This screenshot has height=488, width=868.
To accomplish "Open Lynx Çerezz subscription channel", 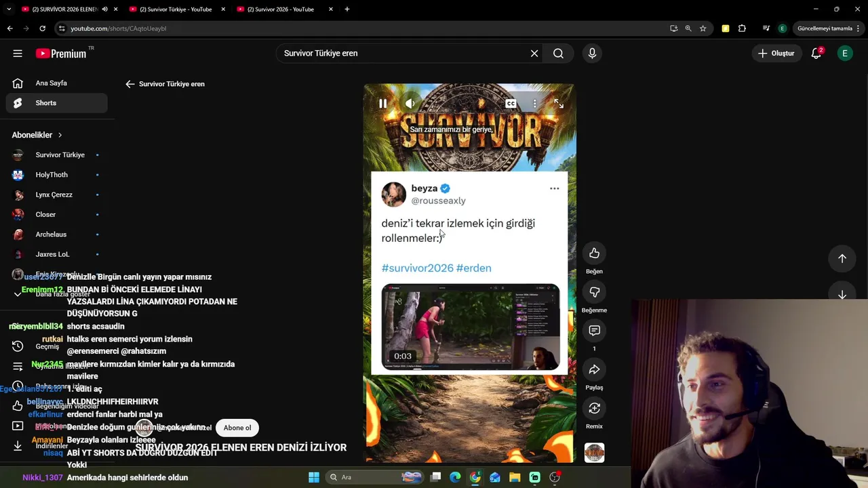I will tap(57, 195).
